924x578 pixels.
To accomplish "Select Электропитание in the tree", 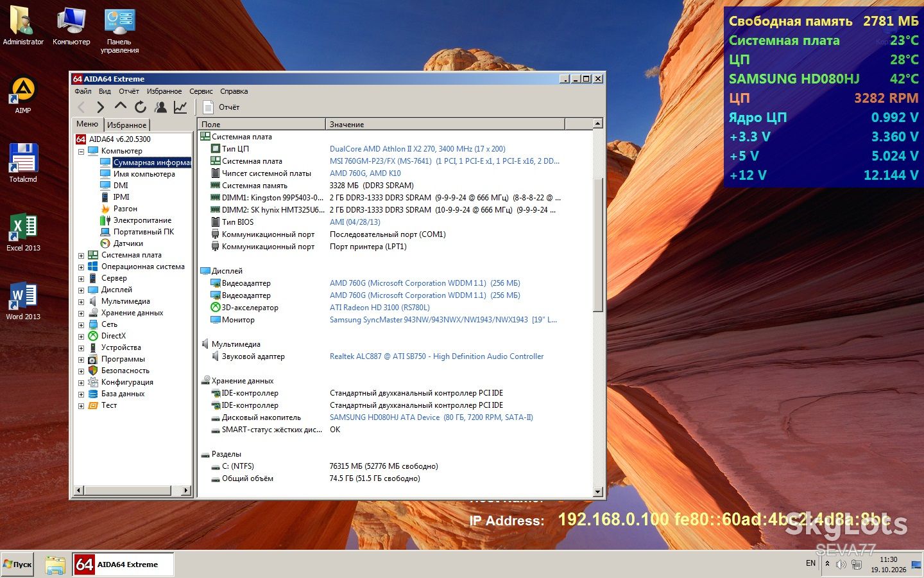I will click(142, 220).
